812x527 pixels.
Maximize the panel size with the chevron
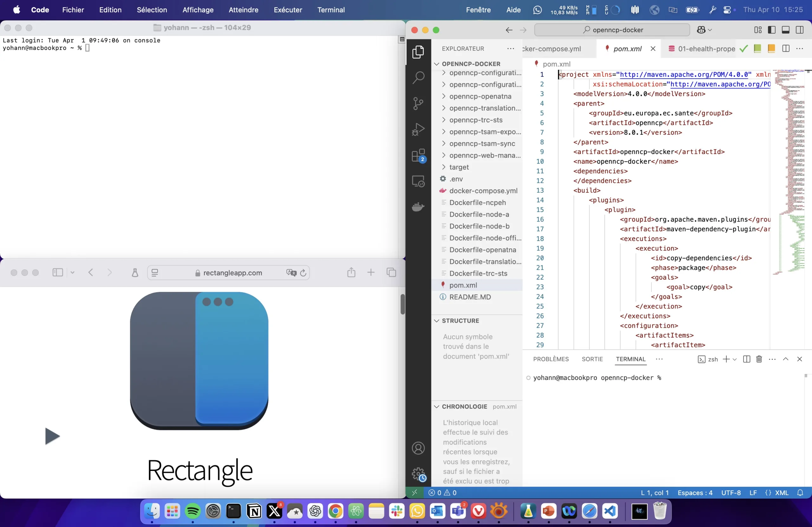pyautogui.click(x=785, y=359)
